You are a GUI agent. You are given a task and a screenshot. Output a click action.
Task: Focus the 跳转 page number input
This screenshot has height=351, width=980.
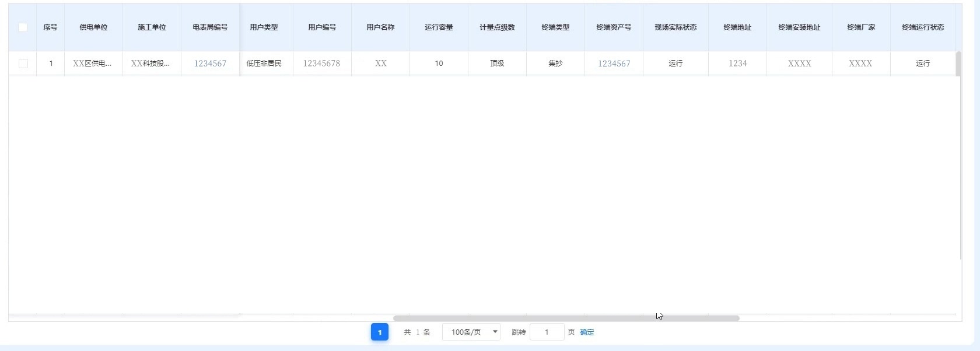pos(547,332)
